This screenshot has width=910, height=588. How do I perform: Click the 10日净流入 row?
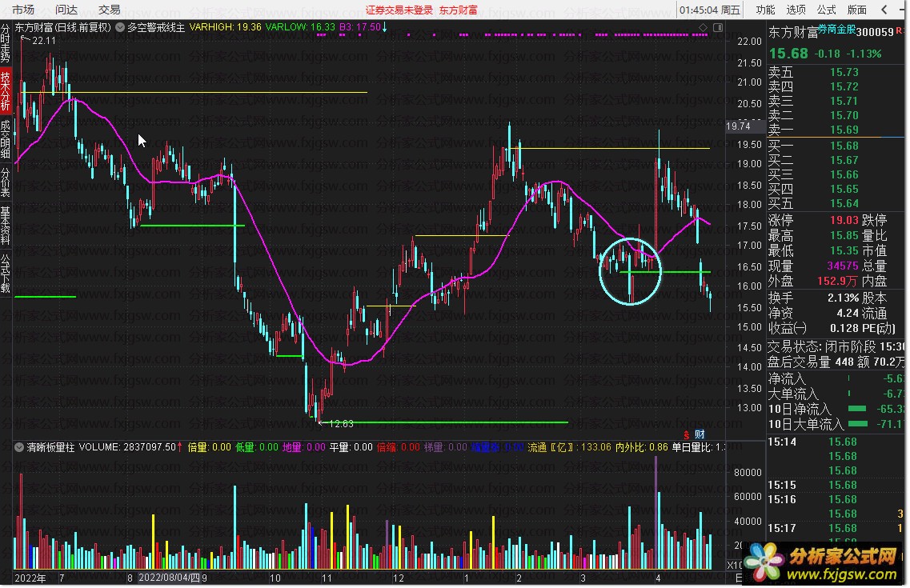tap(836, 409)
